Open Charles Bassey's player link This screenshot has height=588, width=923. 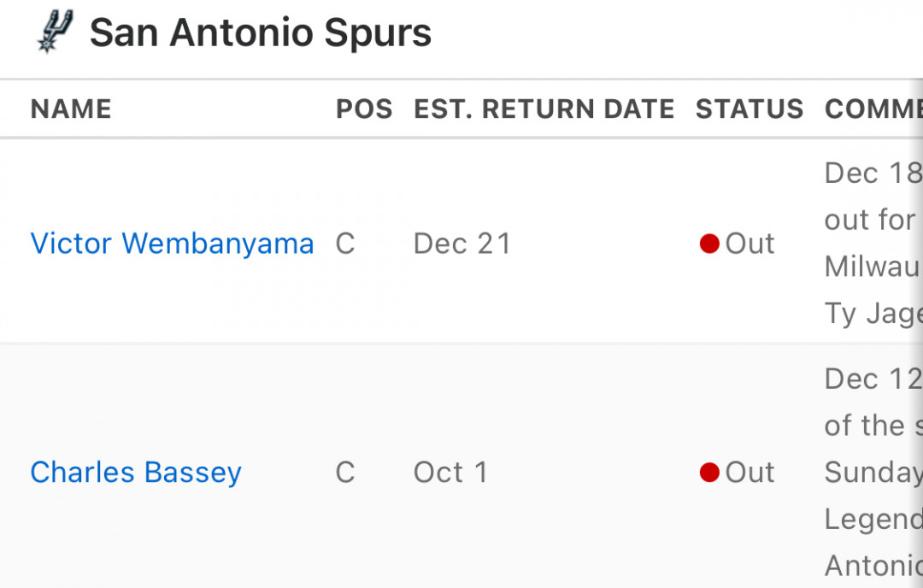coord(136,472)
